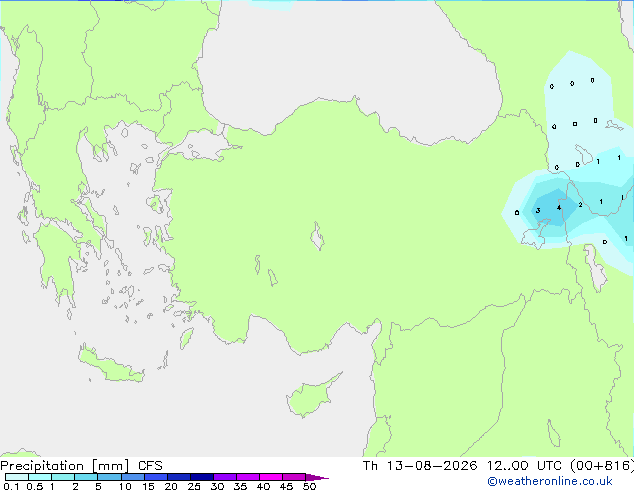The width and height of the screenshot is (634, 490).
Task: Click the "(00+816)" forecast offset text
Action: [602, 466]
